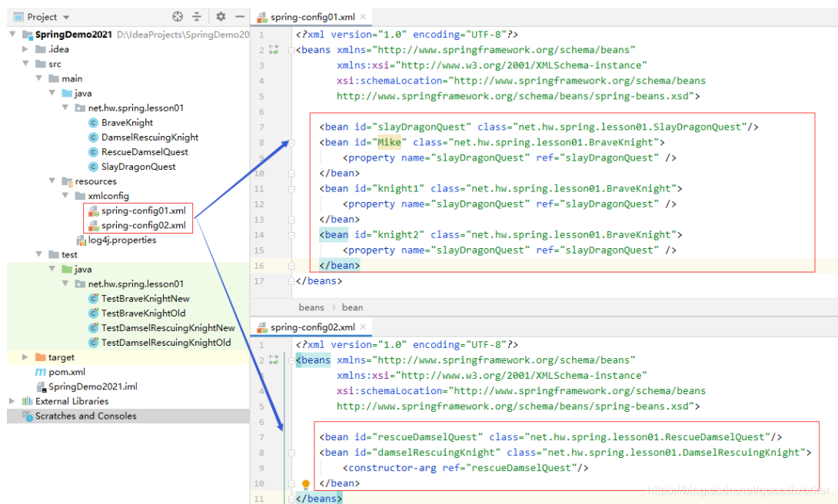Select Scratches and Consoles node
This screenshot has height=504, width=838.
click(86, 416)
